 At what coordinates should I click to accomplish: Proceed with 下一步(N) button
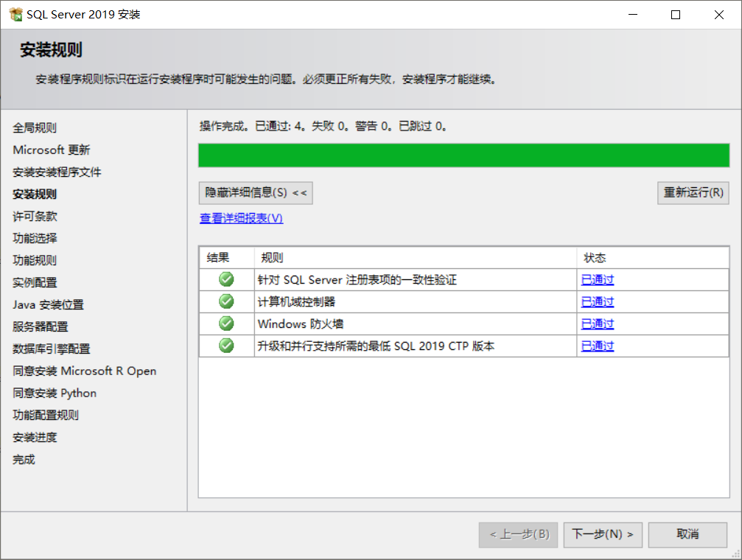pos(603,534)
